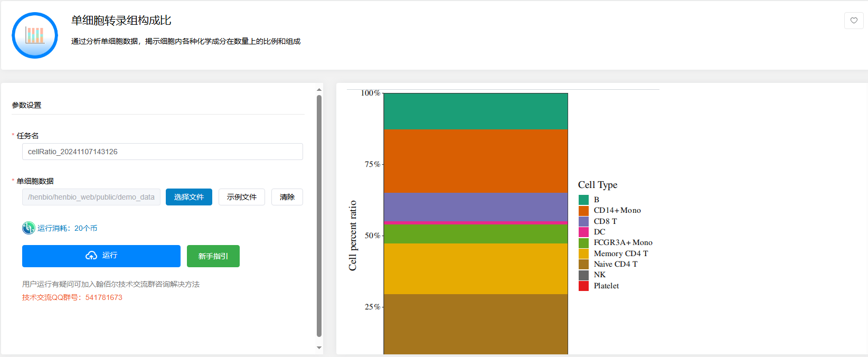
Task: Edit the 任务名 input field
Action: pyautogui.click(x=163, y=152)
